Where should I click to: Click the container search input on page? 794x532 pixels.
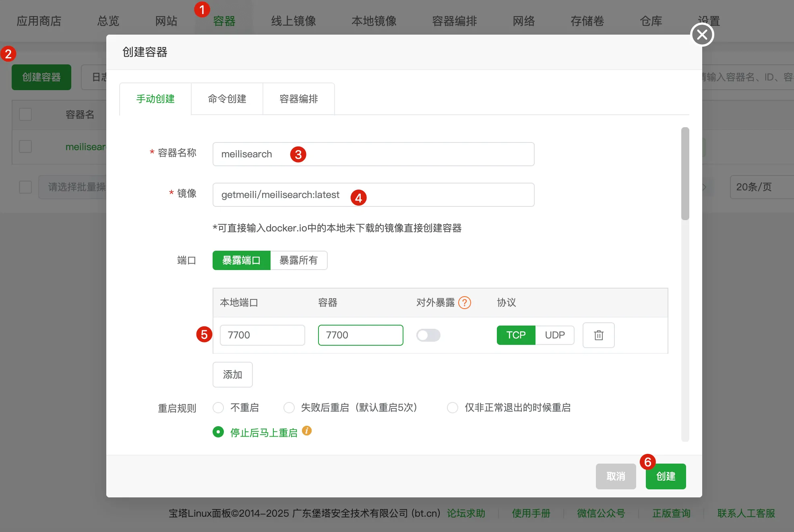pos(748,77)
